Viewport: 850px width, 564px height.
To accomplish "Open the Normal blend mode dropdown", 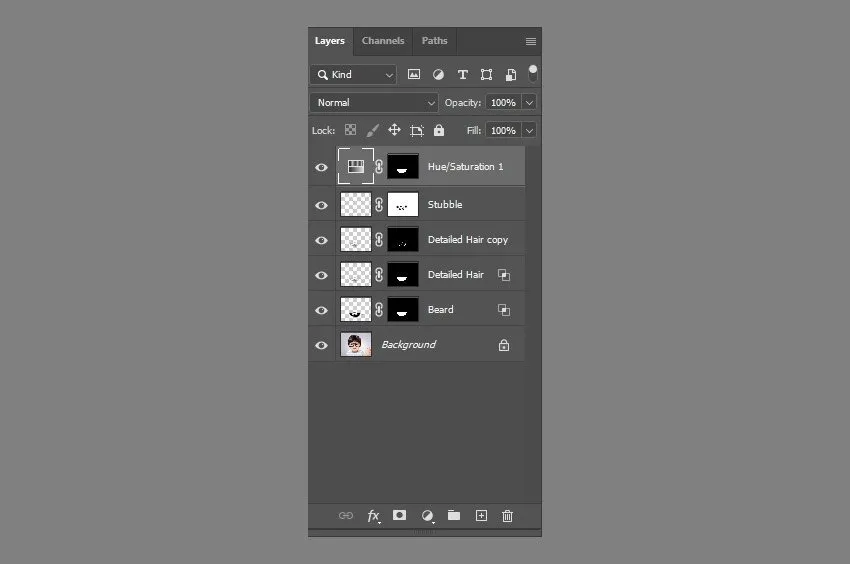I will 374,103.
